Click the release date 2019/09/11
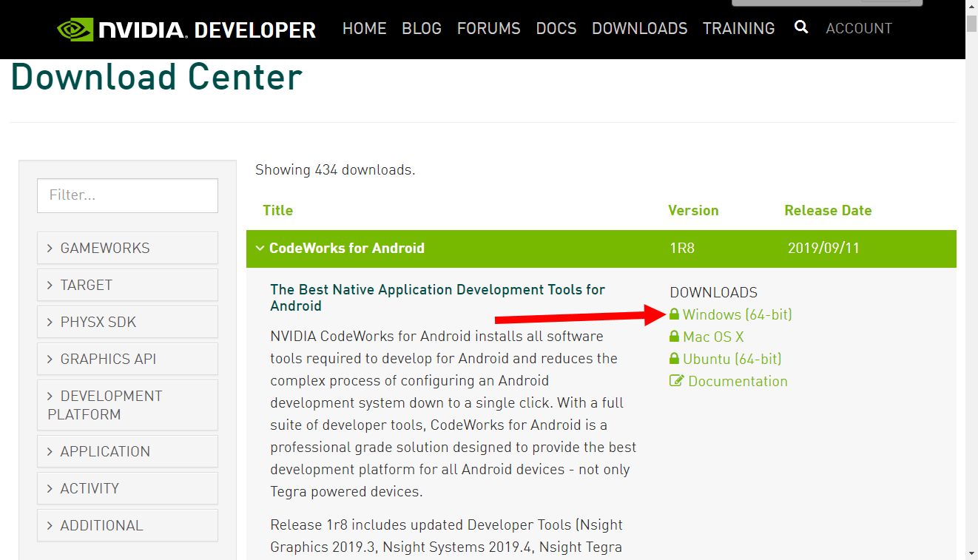Image resolution: width=978 pixels, height=560 pixels. [x=823, y=248]
